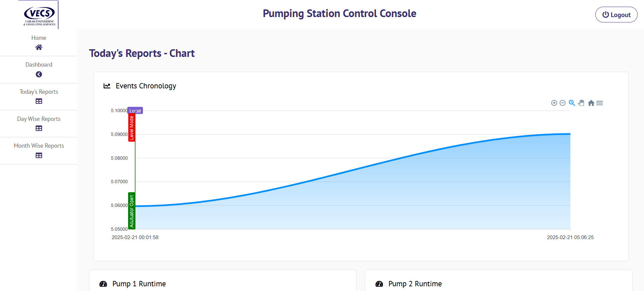This screenshot has width=644, height=291.
Task: Activate the chart panning hand tool
Action: click(581, 103)
